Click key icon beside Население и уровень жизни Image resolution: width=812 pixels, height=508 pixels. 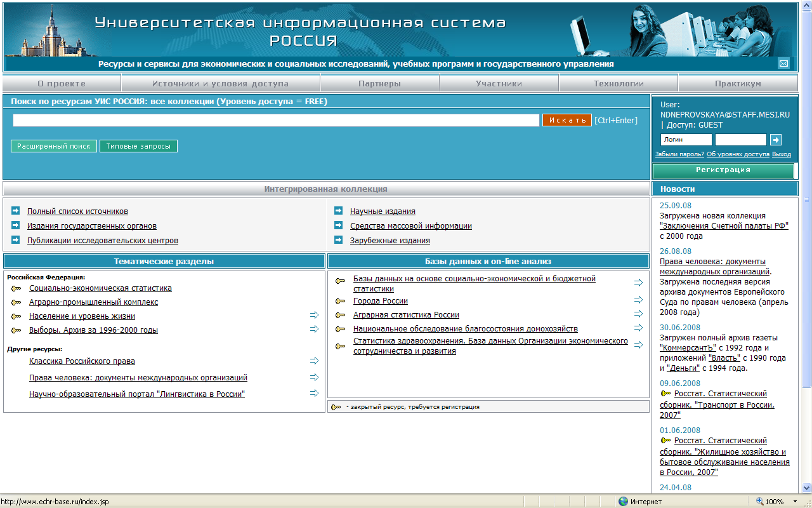click(16, 317)
